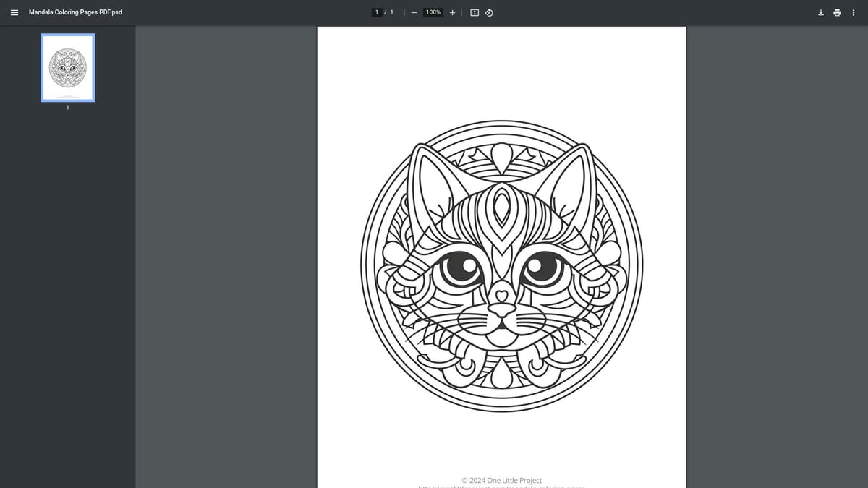Toggle the thumbnails panel closed

[x=14, y=12]
